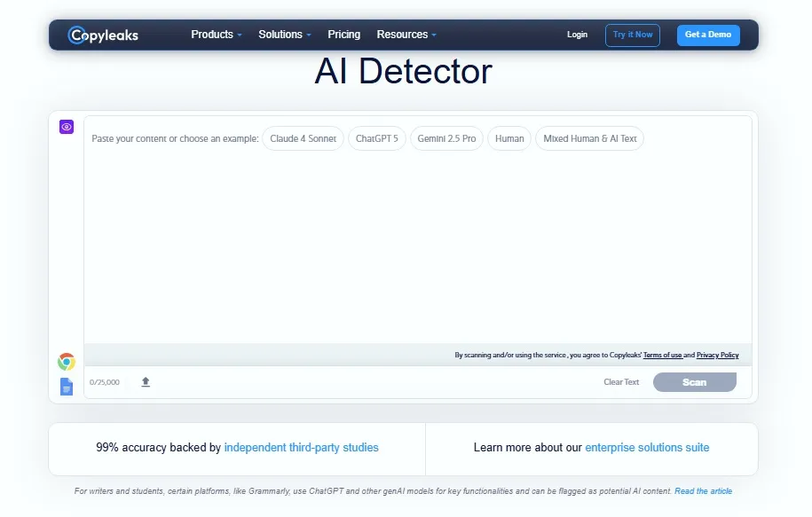Request access via Get a Demo
The image size is (812, 517).
coord(708,35)
